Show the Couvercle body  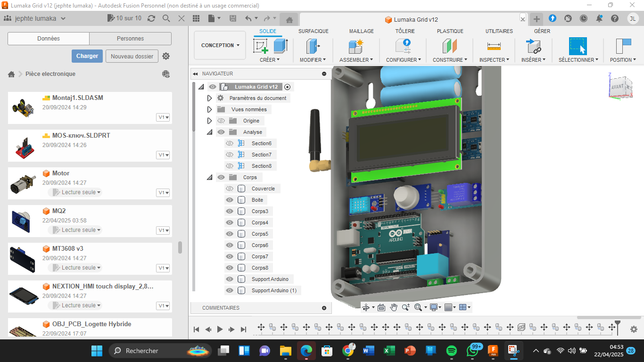(x=230, y=189)
